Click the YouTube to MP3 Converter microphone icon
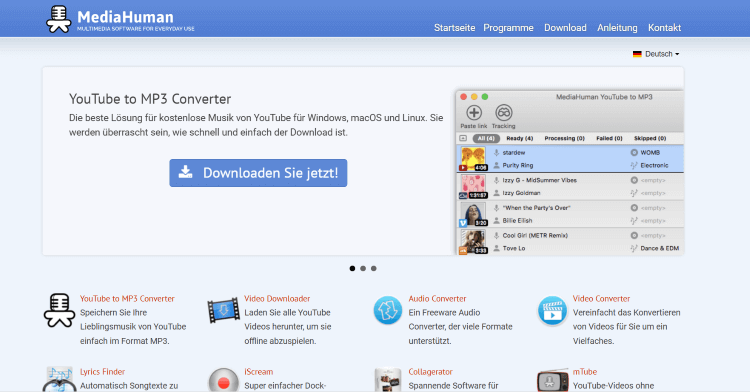750x392 pixels. click(59, 311)
